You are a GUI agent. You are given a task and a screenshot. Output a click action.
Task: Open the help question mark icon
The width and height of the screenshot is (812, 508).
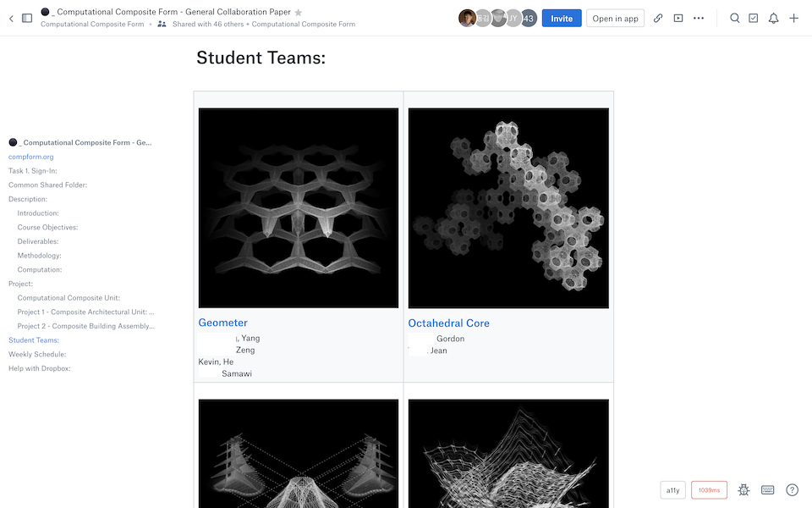click(793, 489)
